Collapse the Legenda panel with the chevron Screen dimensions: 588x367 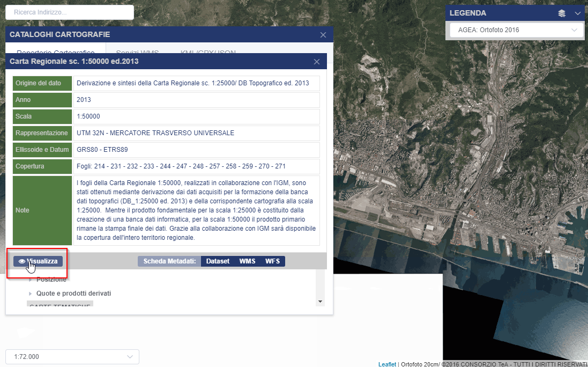pyautogui.click(x=577, y=13)
